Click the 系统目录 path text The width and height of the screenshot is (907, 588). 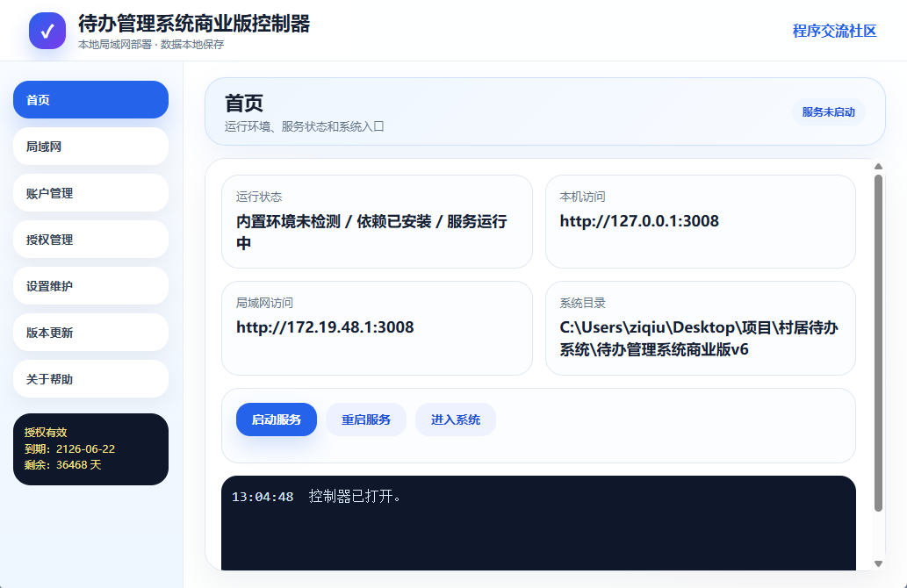point(699,338)
